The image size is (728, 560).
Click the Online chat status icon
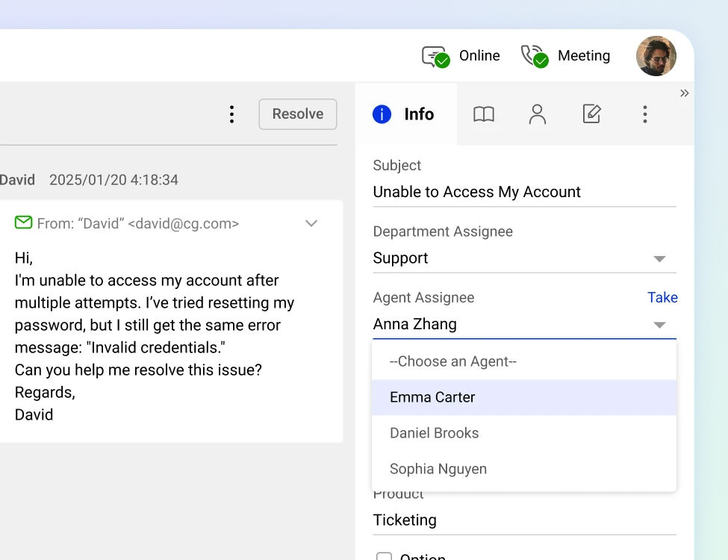[435, 57]
